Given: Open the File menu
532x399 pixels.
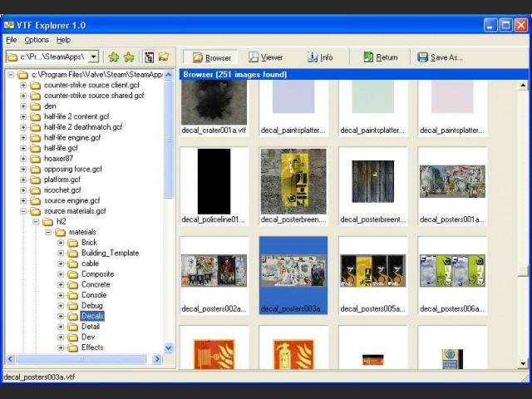Looking at the screenshot, I should pos(11,40).
